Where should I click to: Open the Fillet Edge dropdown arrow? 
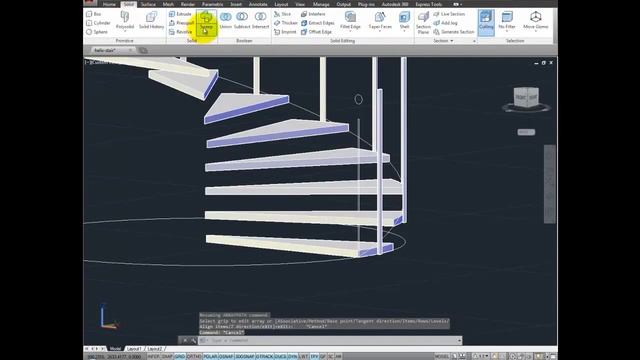(x=350, y=31)
